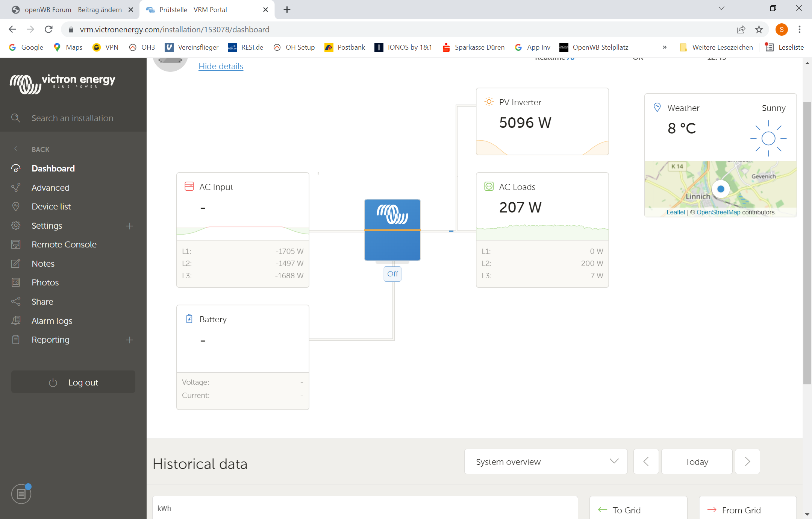The height and width of the screenshot is (519, 812).
Task: Open the System overview dropdown
Action: click(545, 461)
